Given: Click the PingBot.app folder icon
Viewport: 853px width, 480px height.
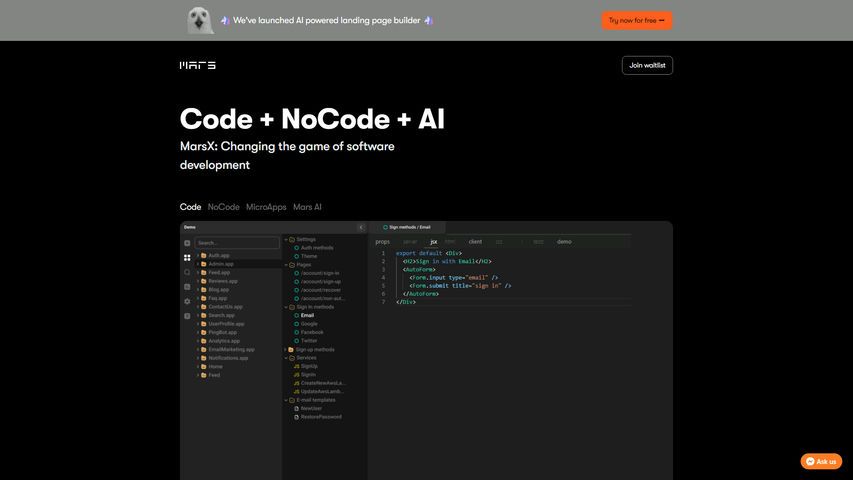Looking at the screenshot, I should [x=203, y=332].
